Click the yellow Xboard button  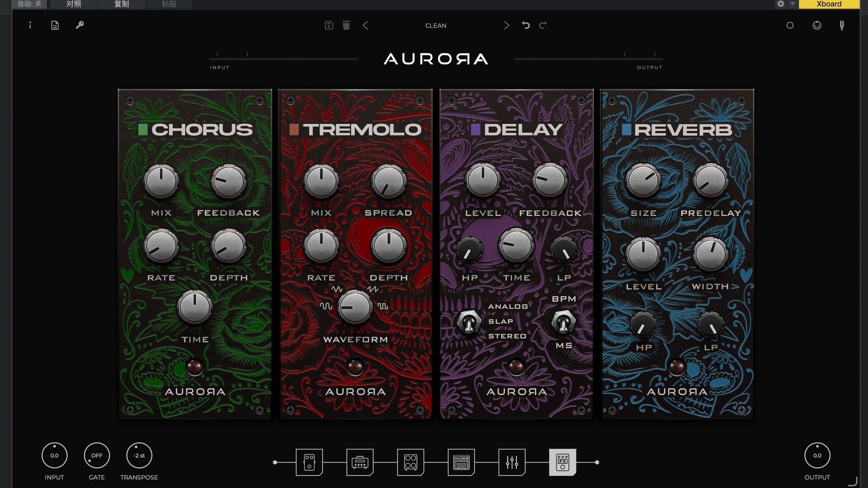(829, 4)
